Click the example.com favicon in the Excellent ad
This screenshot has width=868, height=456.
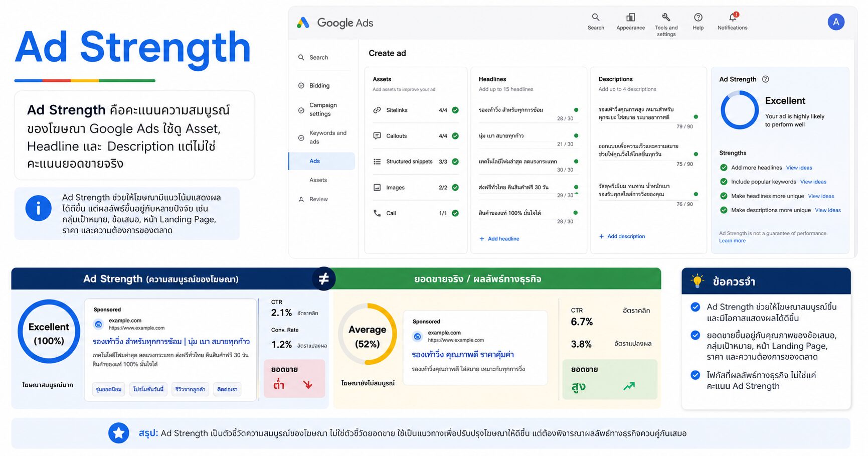(x=99, y=324)
